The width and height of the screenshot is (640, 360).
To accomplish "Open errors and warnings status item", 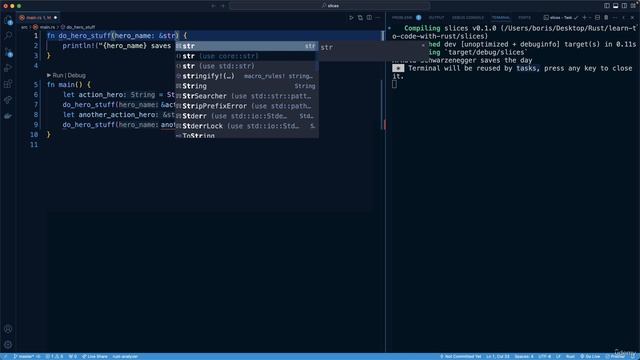I will coord(54,356).
